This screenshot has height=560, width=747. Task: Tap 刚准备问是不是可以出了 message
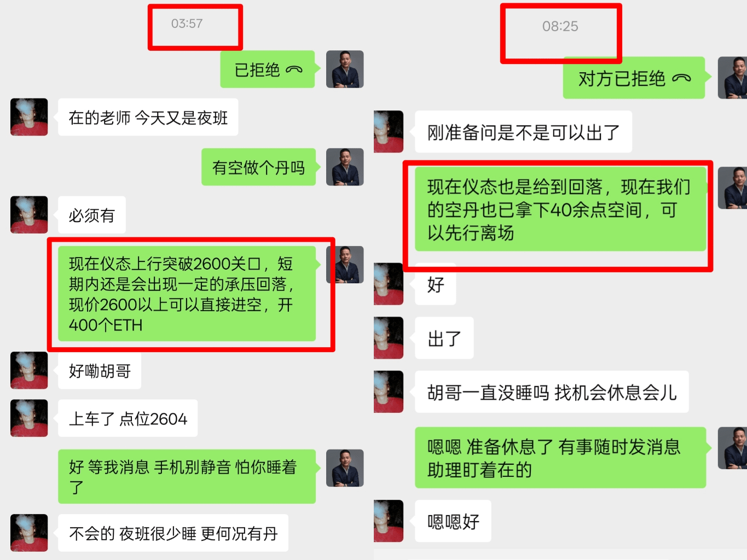tap(523, 132)
